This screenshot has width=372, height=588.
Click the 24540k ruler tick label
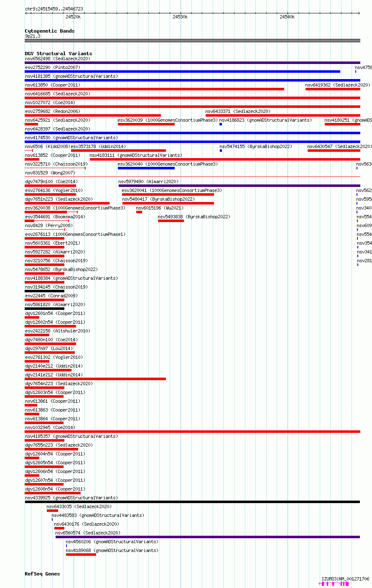click(x=287, y=17)
